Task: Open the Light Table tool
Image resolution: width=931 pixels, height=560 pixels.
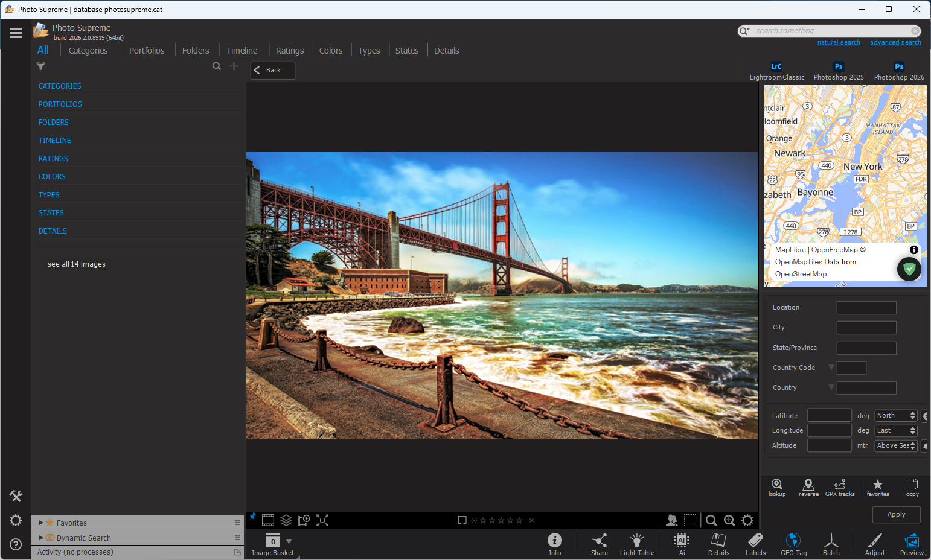Action: pos(637,543)
